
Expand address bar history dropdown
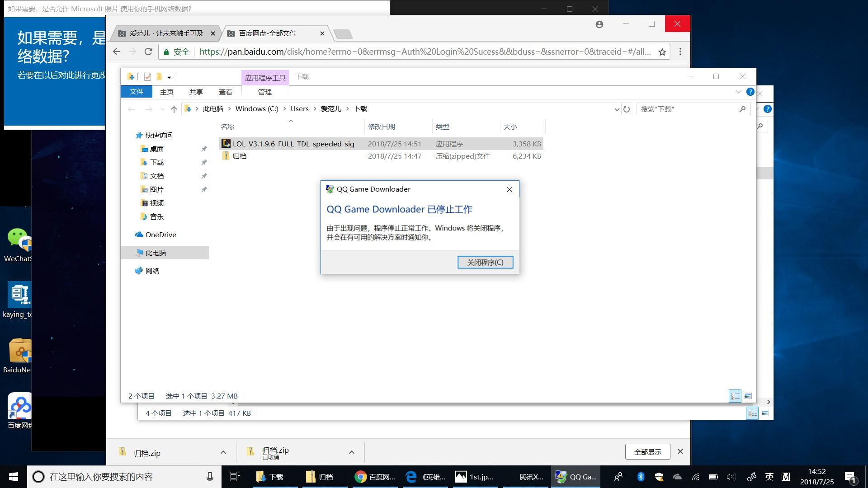pyautogui.click(x=617, y=109)
